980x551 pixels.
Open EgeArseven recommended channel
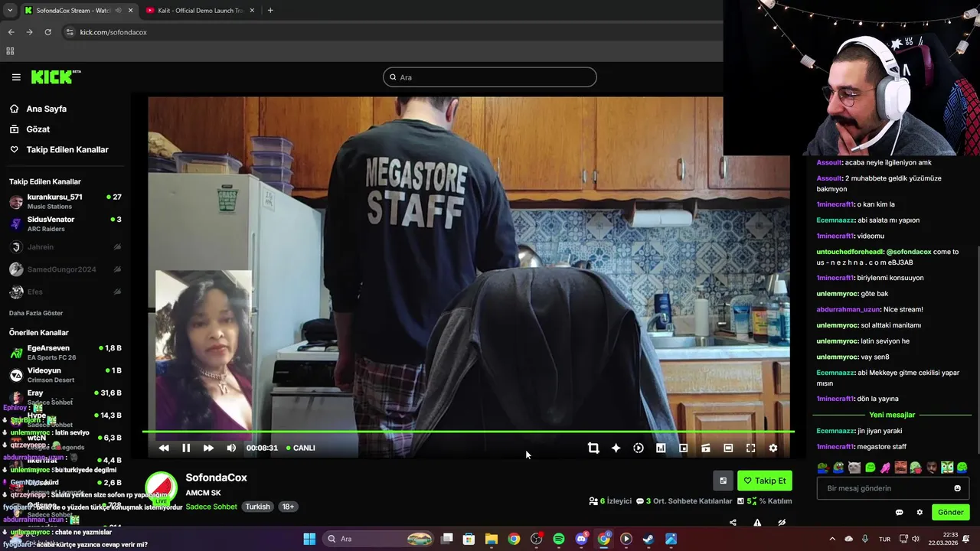tap(65, 353)
